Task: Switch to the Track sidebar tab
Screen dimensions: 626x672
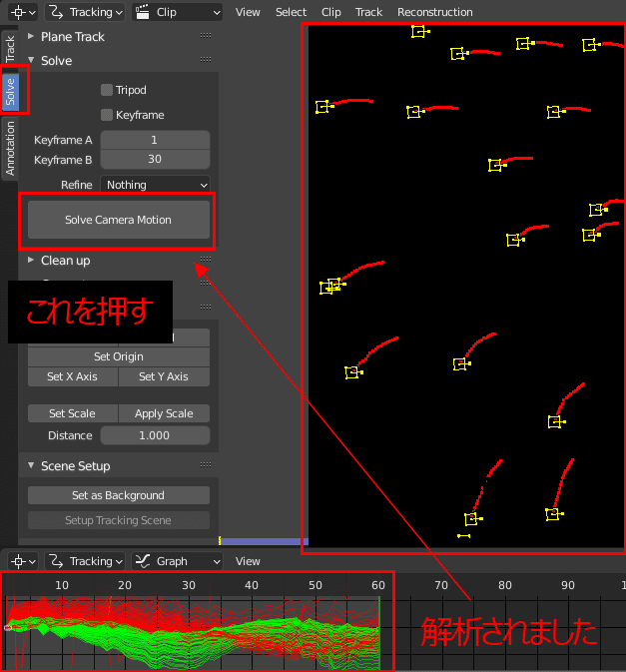Action: (x=10, y=49)
